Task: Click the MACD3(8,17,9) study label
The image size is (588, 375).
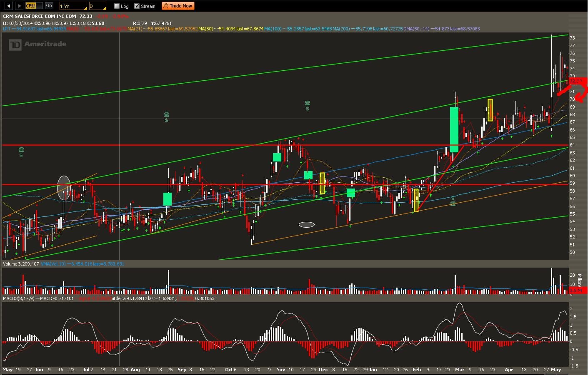Action: tap(19, 298)
